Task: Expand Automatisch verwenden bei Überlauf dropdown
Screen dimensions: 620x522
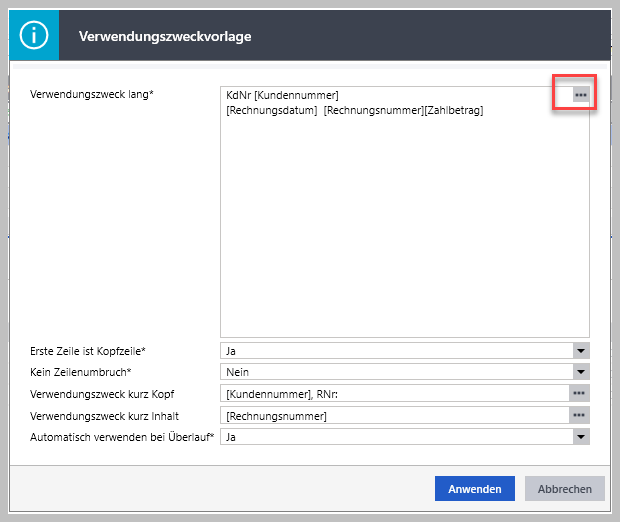Action: pos(581,437)
